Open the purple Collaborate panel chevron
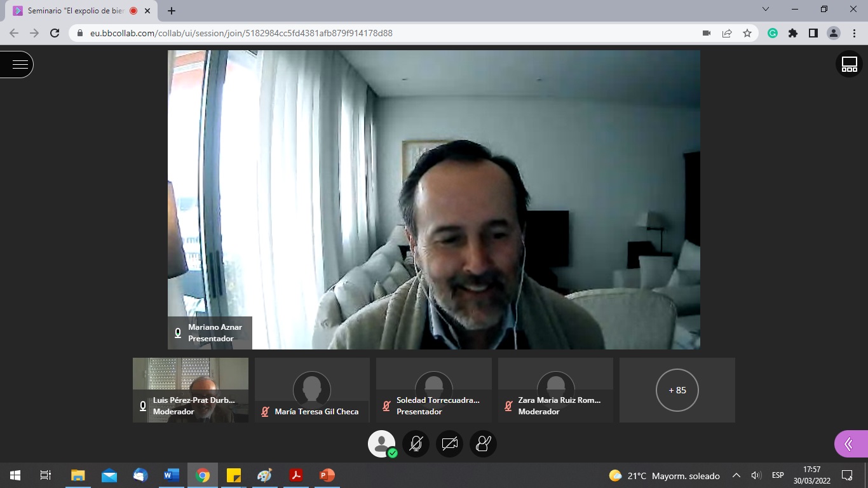Screen dimensions: 868x488 (849, 444)
